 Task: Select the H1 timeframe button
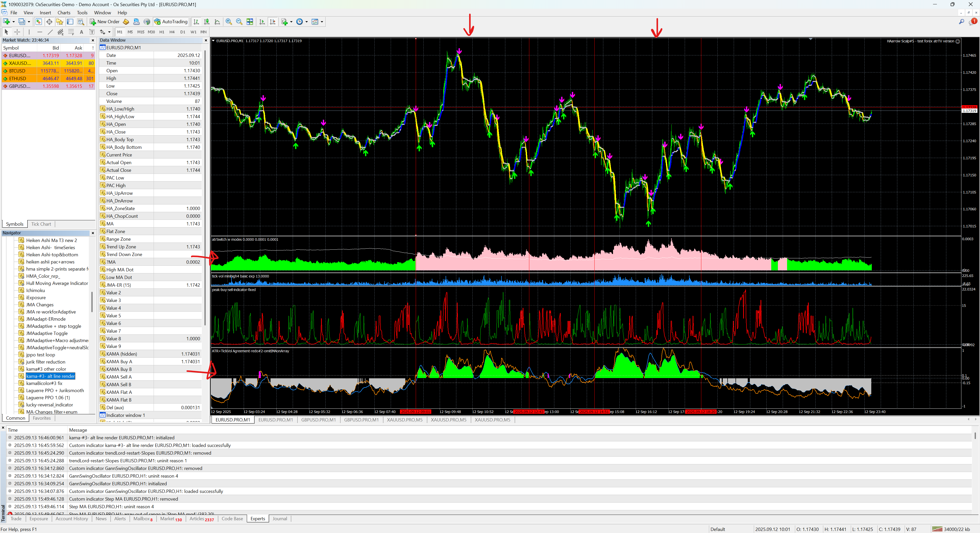(162, 32)
